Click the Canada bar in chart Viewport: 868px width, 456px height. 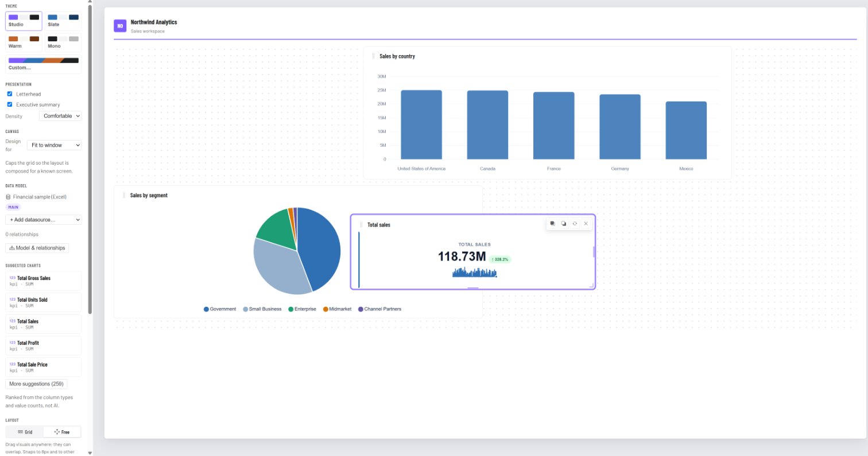pyautogui.click(x=487, y=125)
